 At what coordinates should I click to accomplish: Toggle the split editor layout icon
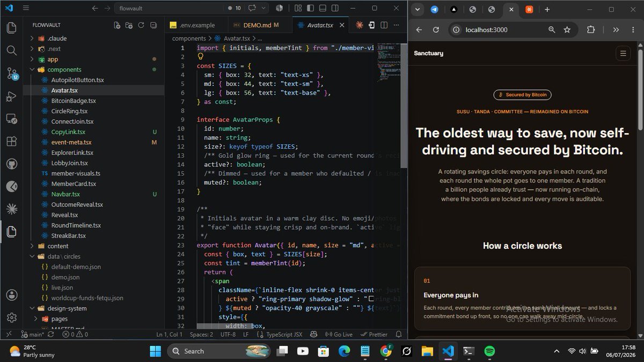point(385,25)
